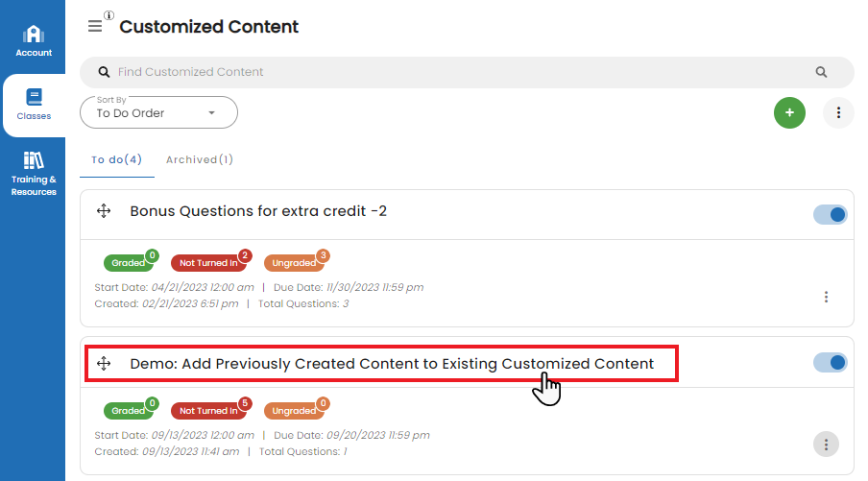Image resolution: width=868 pixels, height=481 pixels.
Task: Open options menu for Demo content card
Action: [826, 445]
